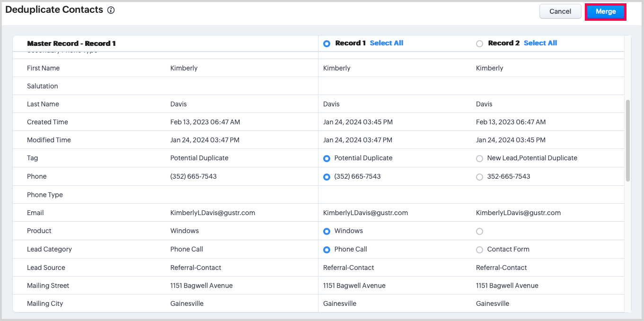The image size is (644, 321).
Task: Click the Lead Source row label
Action: (x=46, y=268)
